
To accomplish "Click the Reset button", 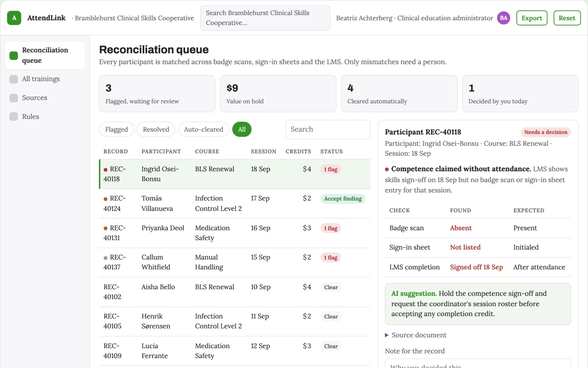I will click(567, 18).
